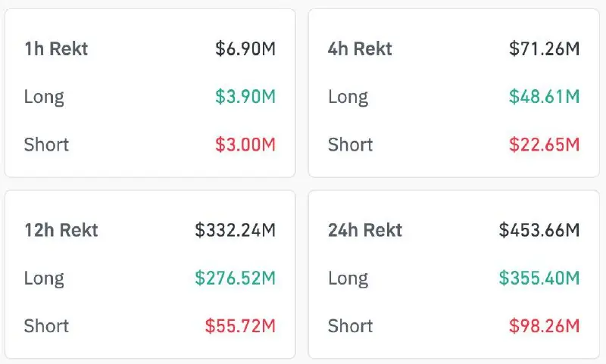Click the 4h Short value $22.65M
This screenshot has width=606, height=364.
click(x=544, y=145)
